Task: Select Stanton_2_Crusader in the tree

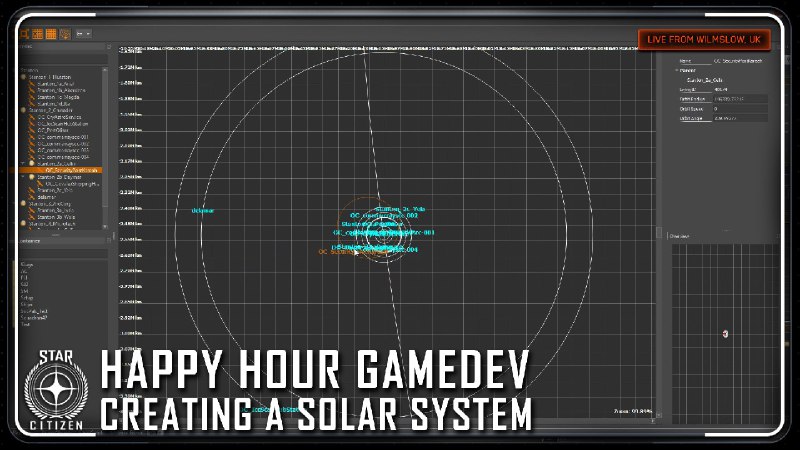Action: pos(51,110)
